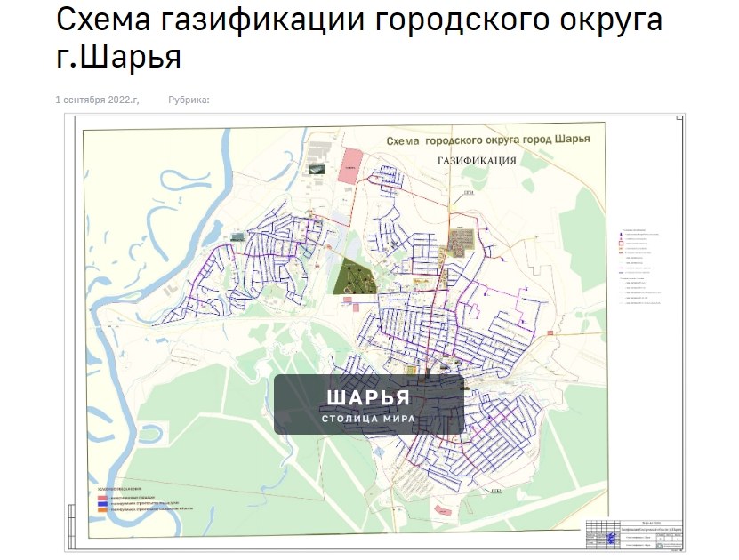Click the pink legend swatch on the map

pos(102,498)
